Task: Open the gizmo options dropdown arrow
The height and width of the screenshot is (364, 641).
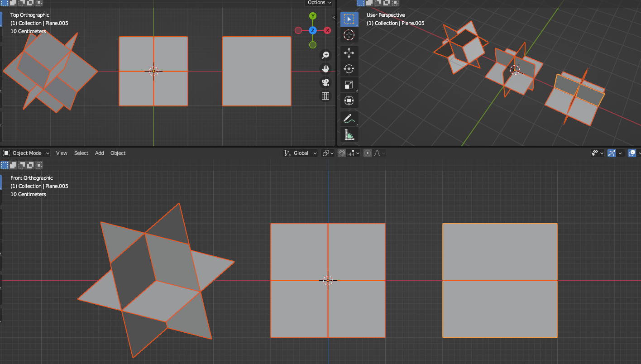Action: tap(621, 153)
